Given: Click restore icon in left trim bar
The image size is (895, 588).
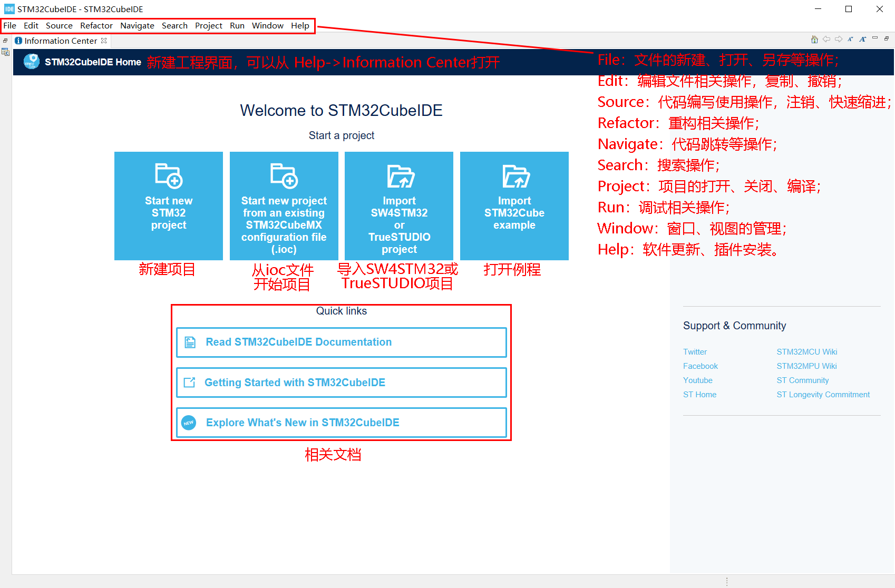Looking at the screenshot, I should (5, 41).
